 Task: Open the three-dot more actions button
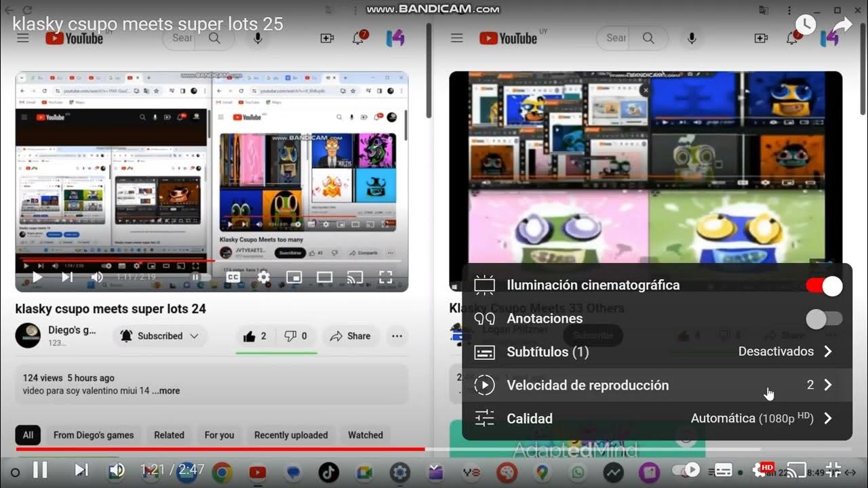397,336
